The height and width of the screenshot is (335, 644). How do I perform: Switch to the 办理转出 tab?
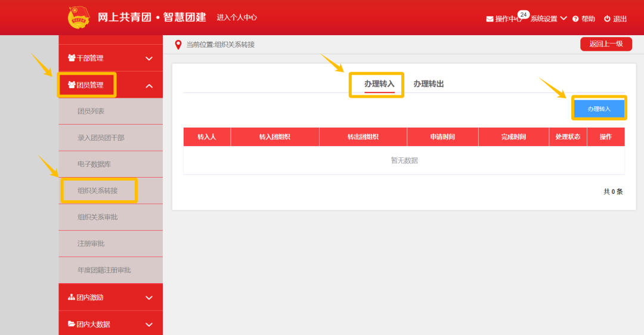[428, 84]
